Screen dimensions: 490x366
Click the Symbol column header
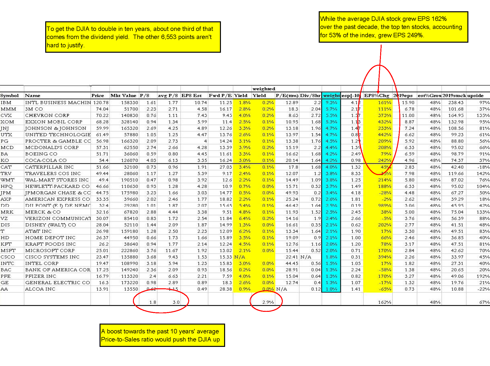point(9,96)
